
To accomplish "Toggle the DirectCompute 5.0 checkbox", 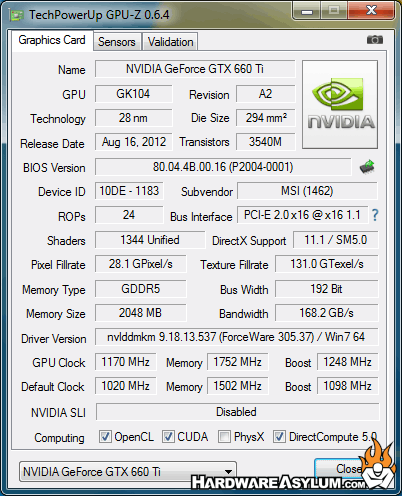I will (279, 436).
